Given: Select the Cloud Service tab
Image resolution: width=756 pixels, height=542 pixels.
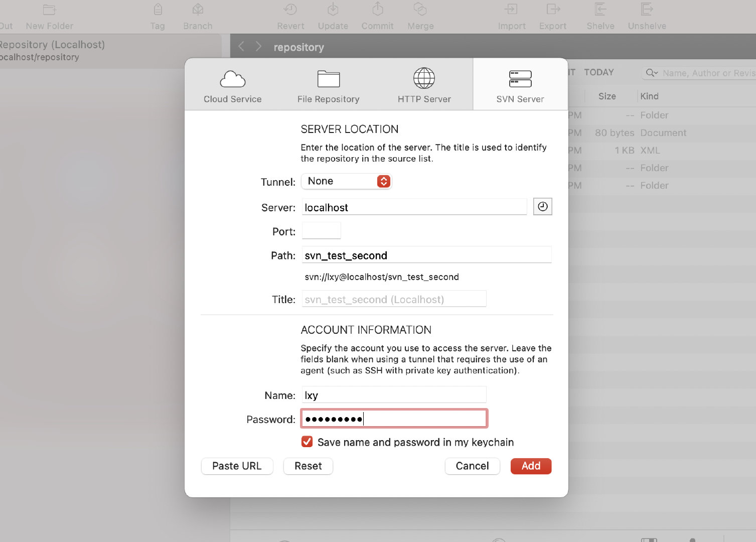Looking at the screenshot, I should (x=232, y=86).
